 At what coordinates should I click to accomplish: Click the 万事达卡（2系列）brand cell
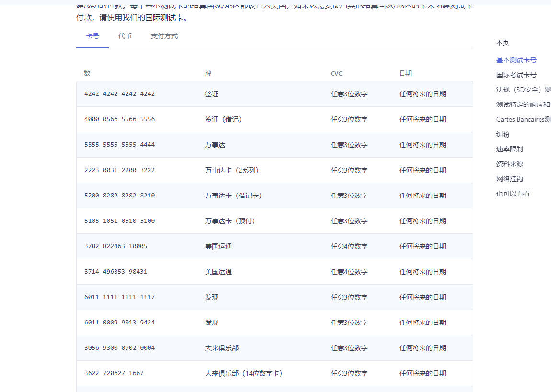click(x=232, y=170)
